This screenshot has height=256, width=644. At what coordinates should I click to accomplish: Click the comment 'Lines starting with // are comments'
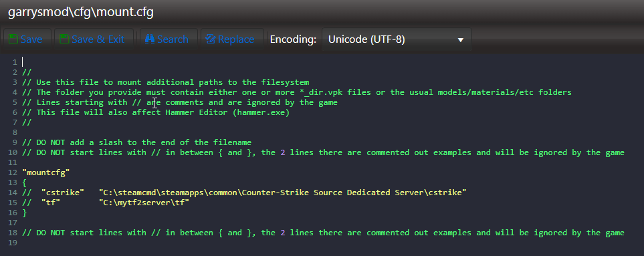coord(179,102)
